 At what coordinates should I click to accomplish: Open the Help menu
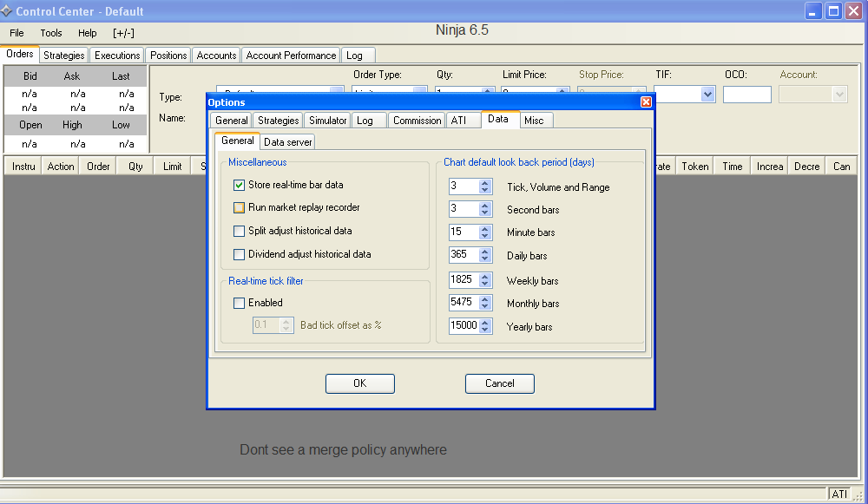(x=87, y=33)
